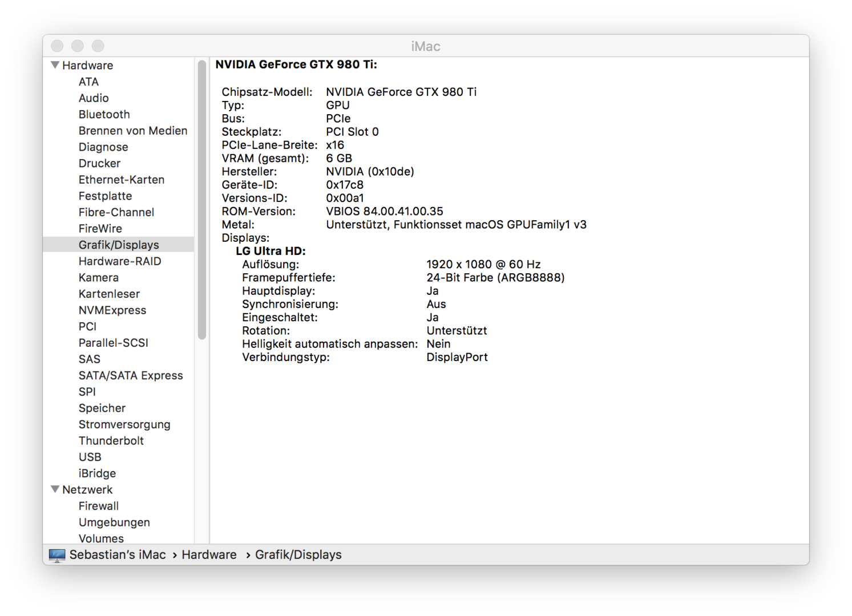
Task: Click the Chipsatz-Modell value text
Action: pyautogui.click(x=401, y=92)
